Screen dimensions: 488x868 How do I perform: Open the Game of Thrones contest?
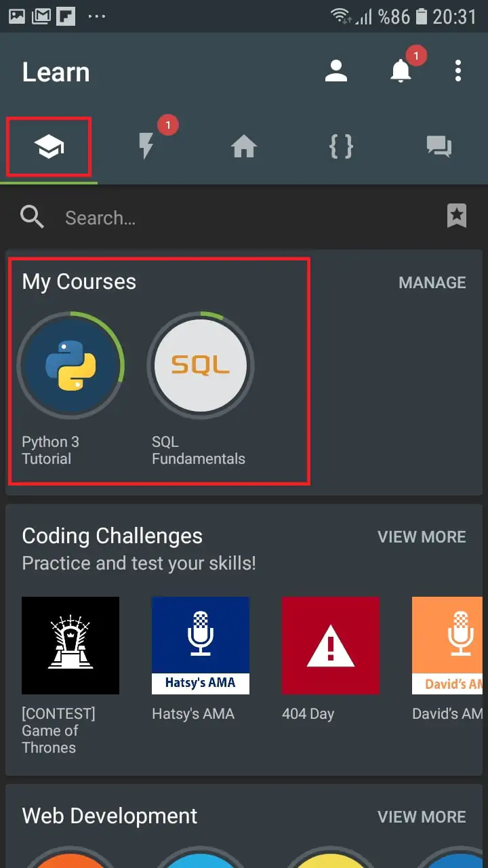pyautogui.click(x=70, y=646)
